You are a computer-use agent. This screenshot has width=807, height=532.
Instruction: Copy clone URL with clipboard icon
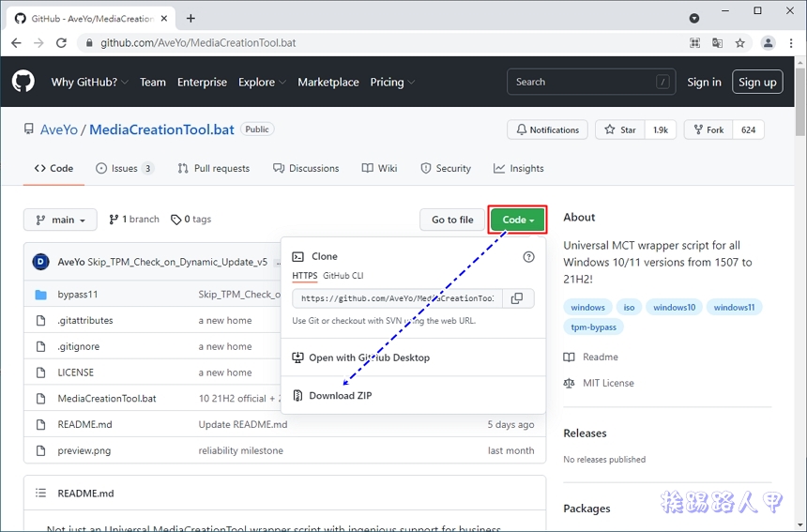click(x=517, y=298)
